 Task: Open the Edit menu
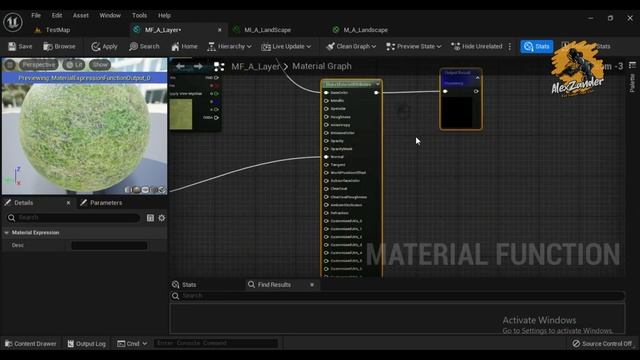(57, 16)
